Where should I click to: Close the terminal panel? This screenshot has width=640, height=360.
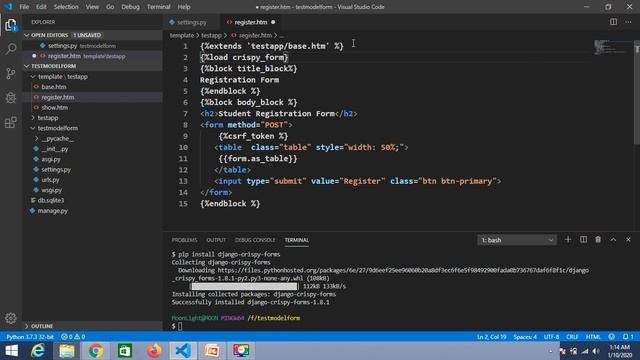tap(628, 240)
